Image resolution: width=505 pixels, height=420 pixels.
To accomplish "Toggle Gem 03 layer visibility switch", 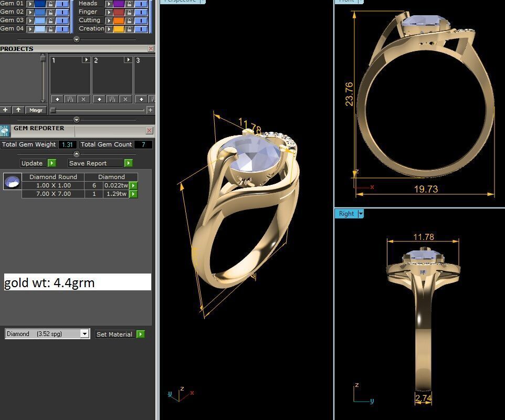I will [x=62, y=20].
